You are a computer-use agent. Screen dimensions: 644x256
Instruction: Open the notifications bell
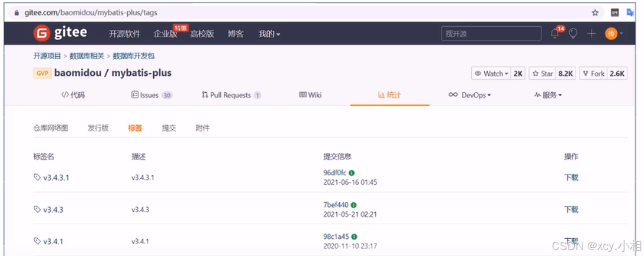point(555,34)
